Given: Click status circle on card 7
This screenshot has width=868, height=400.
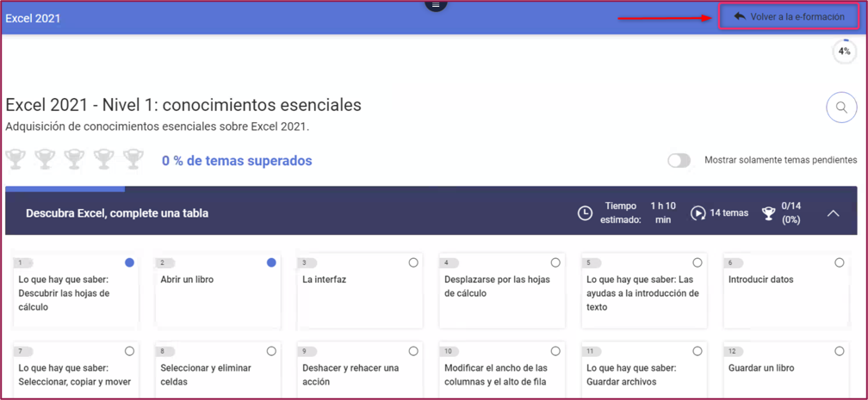Looking at the screenshot, I should pos(129,351).
